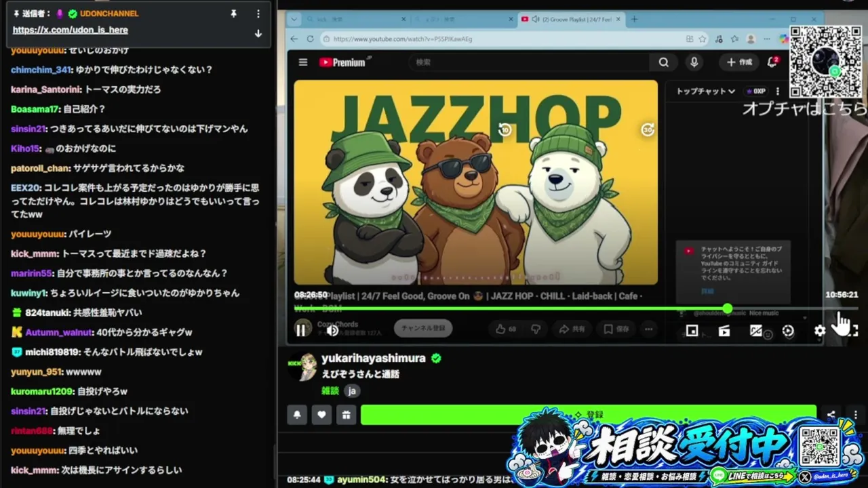Focus the YouTube search field
868x488 pixels.
click(529, 62)
